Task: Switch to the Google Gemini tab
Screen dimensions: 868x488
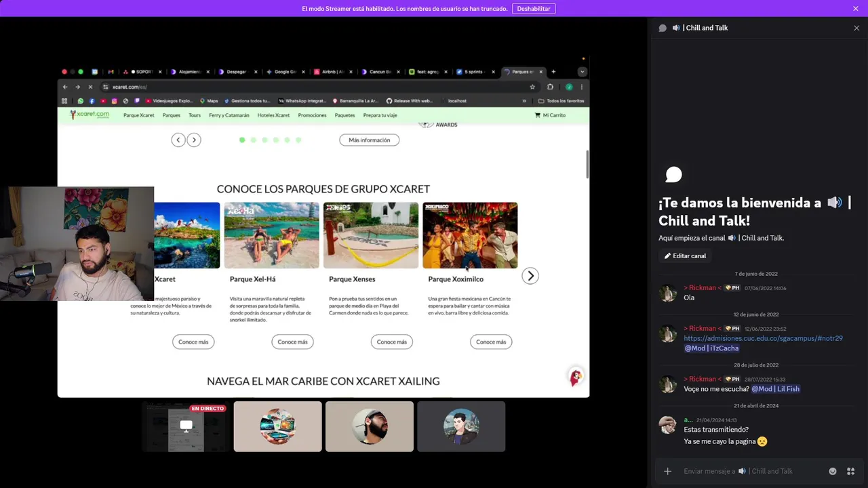Action: 284,72
